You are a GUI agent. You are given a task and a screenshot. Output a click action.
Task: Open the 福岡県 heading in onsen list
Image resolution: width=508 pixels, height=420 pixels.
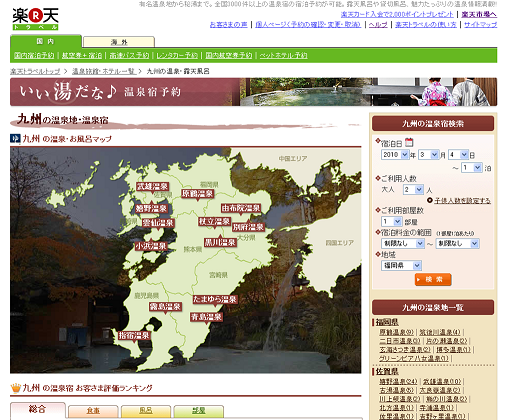click(387, 322)
